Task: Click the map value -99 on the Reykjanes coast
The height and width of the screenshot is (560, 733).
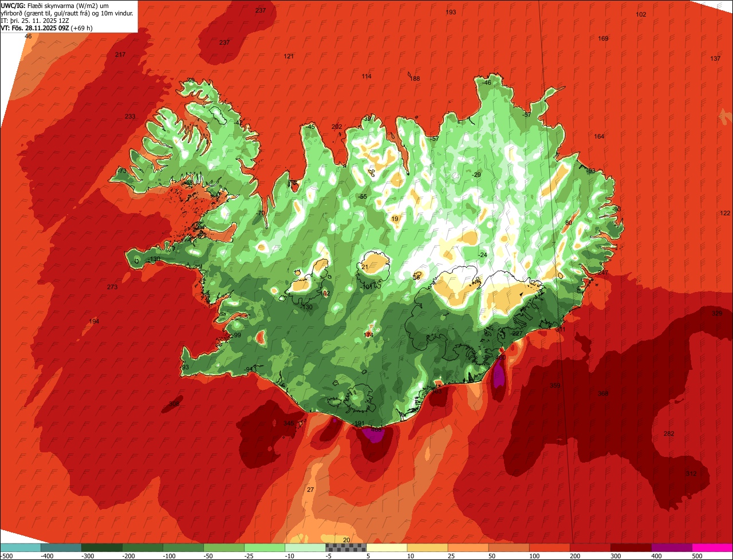Action: (235, 335)
